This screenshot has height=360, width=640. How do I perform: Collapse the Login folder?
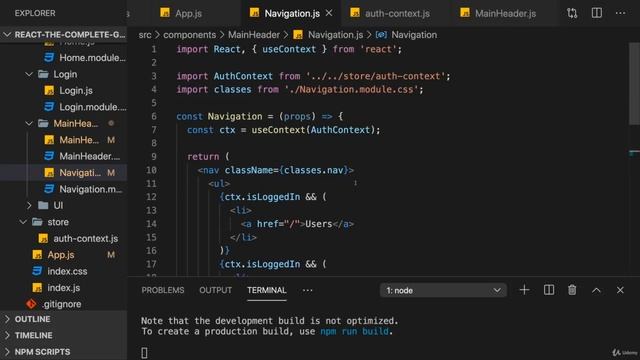click(64, 74)
